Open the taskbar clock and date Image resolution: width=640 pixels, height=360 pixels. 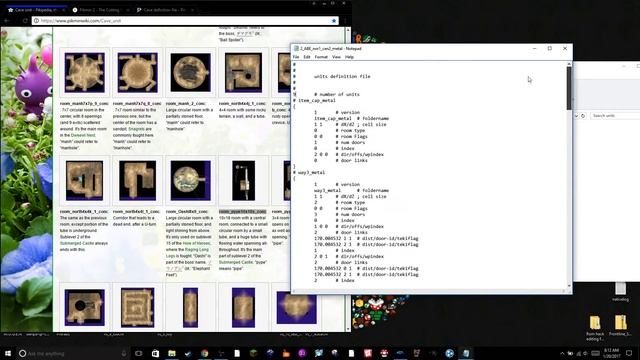[613, 353]
